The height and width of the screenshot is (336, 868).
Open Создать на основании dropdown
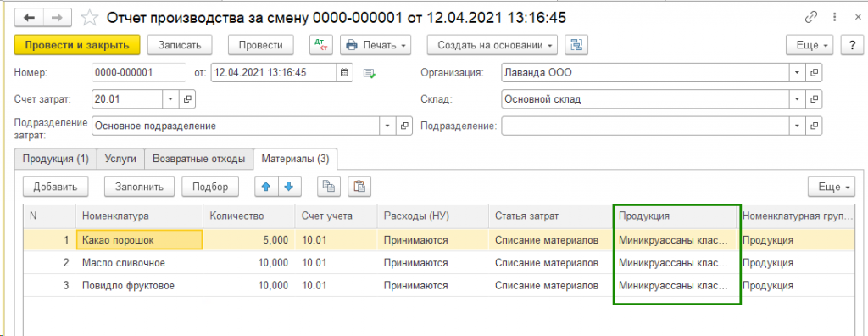492,45
